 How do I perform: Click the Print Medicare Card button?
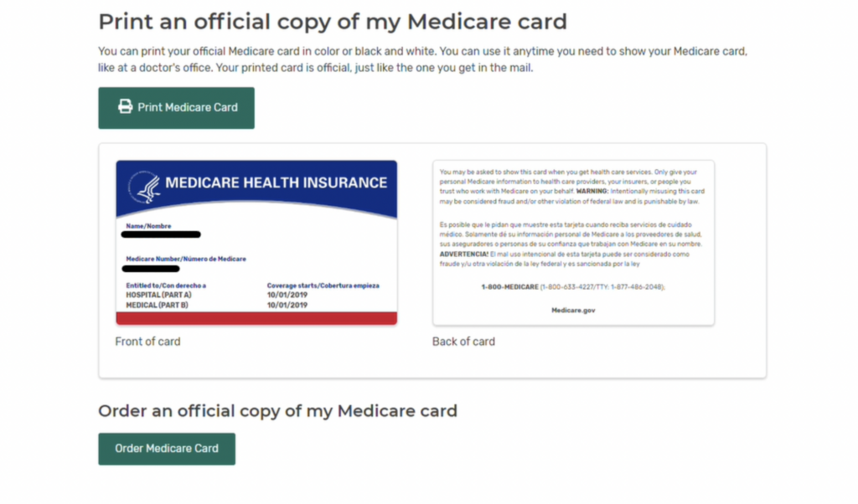tap(176, 108)
